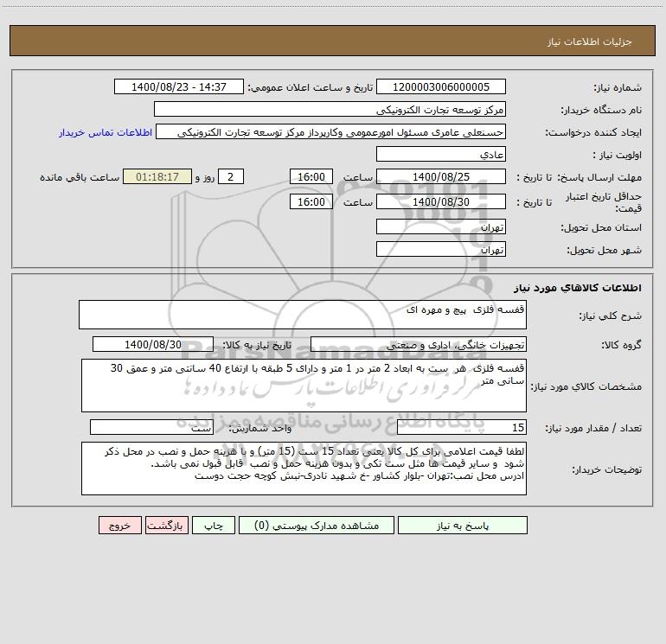Click the countdown timer 01:18:17
This screenshot has height=644, width=666.
[x=157, y=176]
